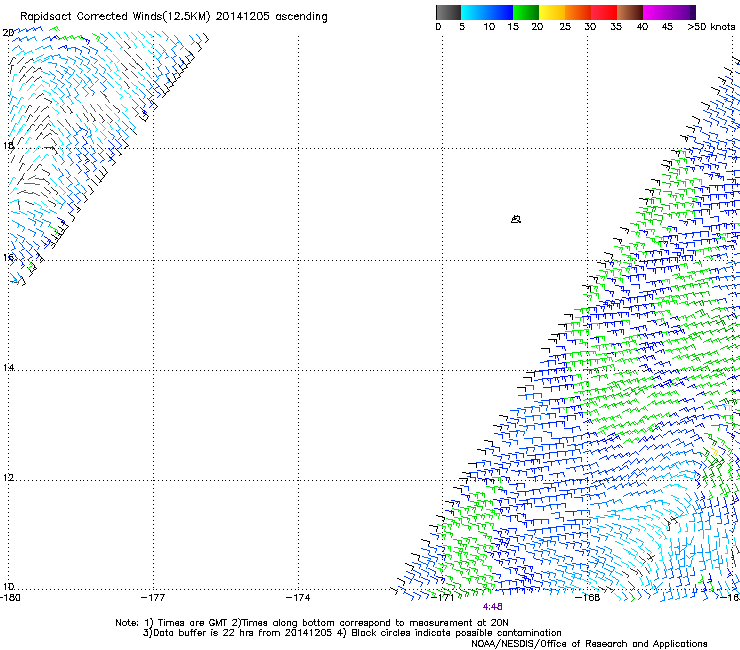Click the word 'ascending' in the title
Screen dimensions: 740x650
[301, 17]
